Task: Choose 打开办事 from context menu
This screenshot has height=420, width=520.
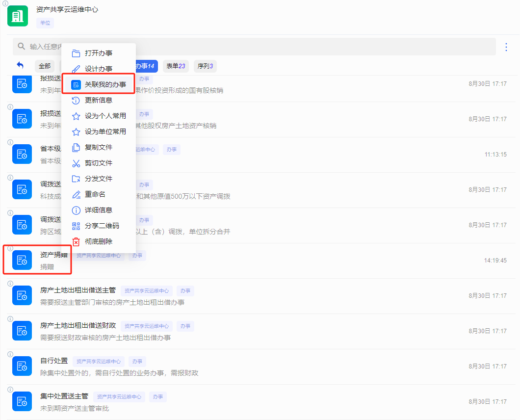Action: (x=98, y=53)
